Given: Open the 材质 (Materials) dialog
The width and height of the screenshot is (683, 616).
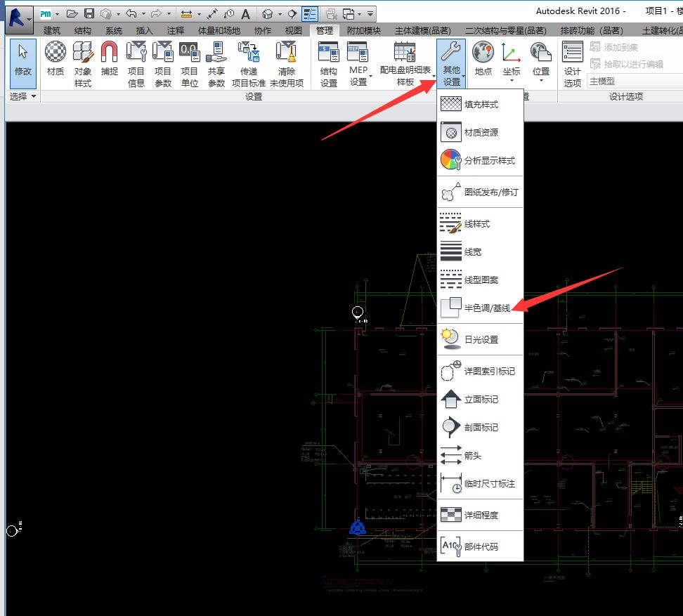Looking at the screenshot, I should click(56, 59).
